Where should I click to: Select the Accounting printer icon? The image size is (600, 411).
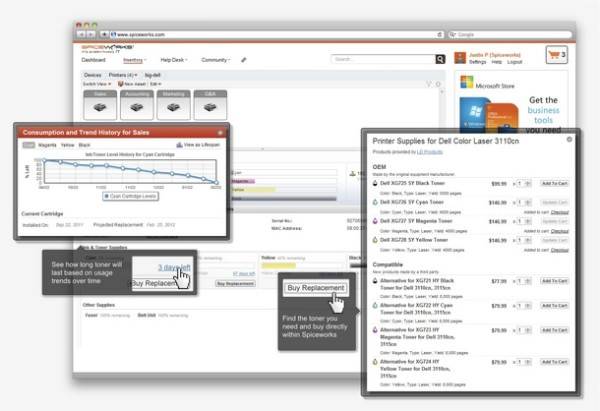click(x=137, y=105)
